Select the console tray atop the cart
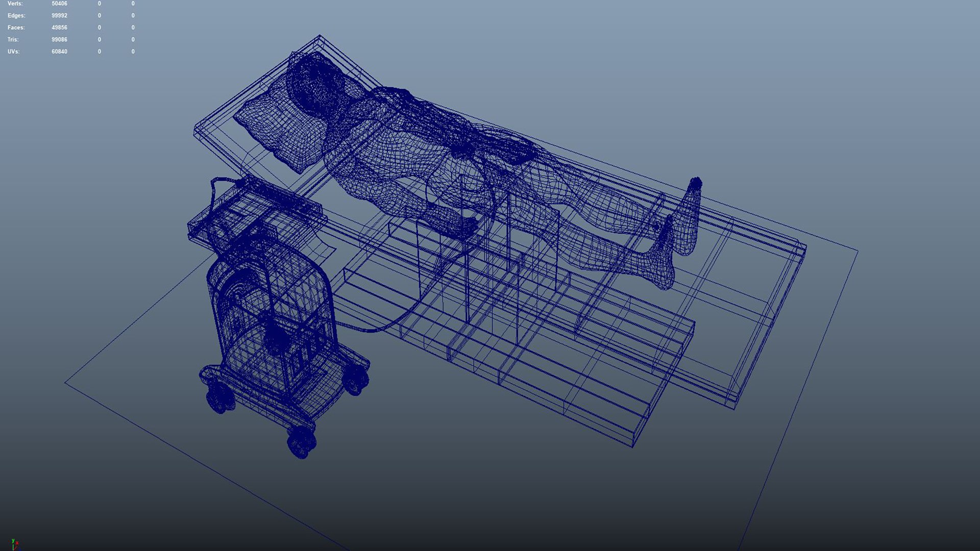 click(x=255, y=214)
